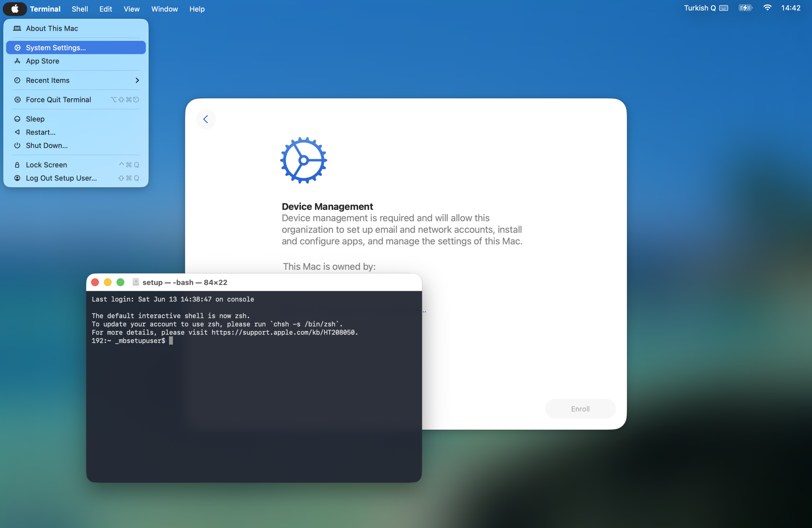812x528 pixels.
Task: Click the Device Management heading
Action: [327, 207]
